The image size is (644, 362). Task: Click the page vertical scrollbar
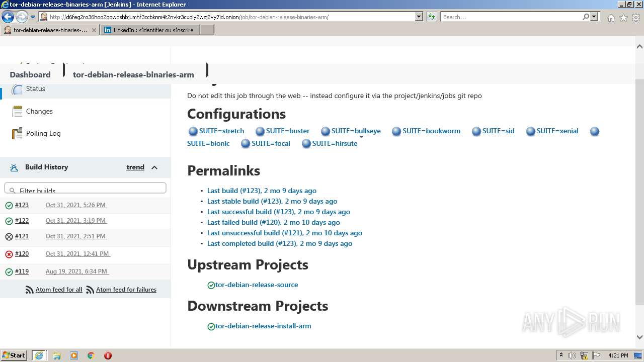click(x=640, y=191)
